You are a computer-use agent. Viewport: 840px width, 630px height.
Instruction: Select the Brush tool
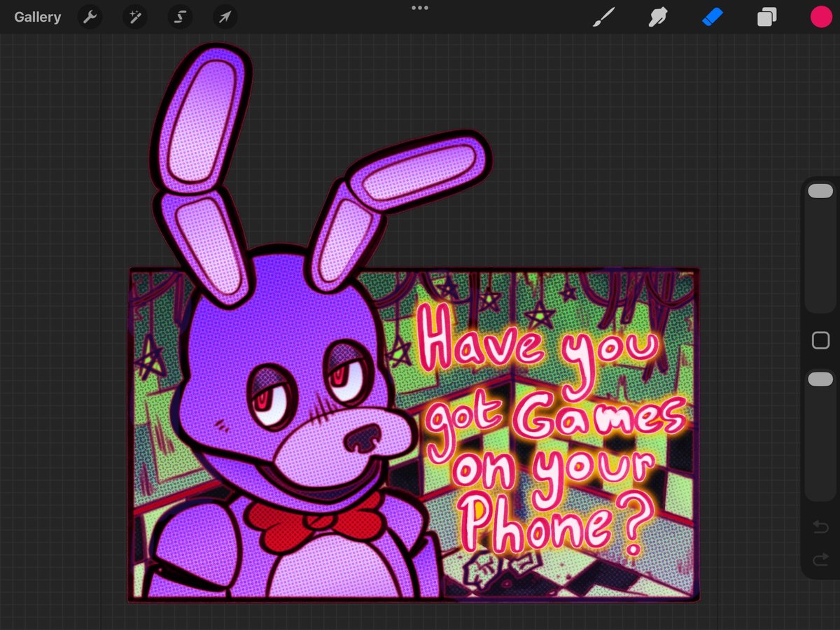click(x=603, y=17)
